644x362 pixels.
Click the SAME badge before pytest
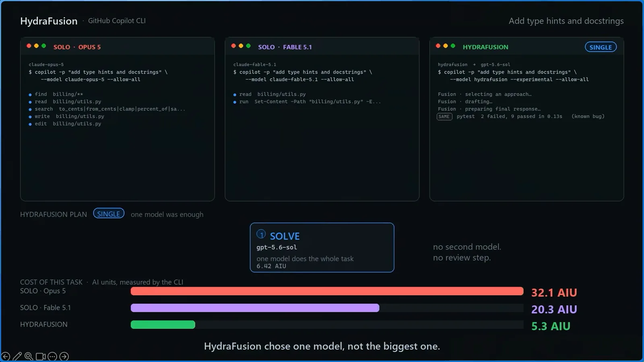(444, 117)
